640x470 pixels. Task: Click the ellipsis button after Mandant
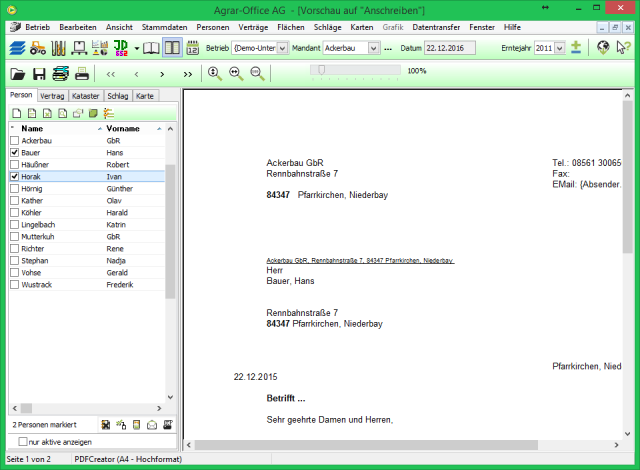[388, 49]
